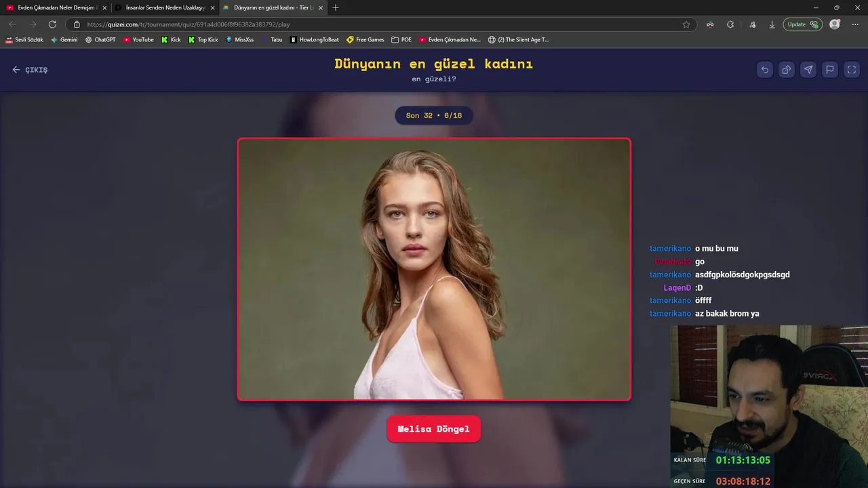
Task: Click the KALAN SÜRE timer 01:13:13:05
Action: [x=743, y=460]
